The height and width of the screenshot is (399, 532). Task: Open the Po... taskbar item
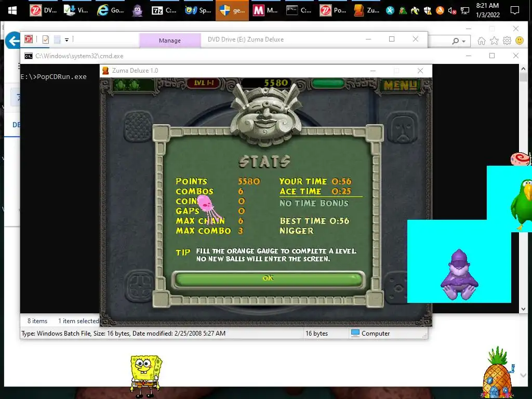click(x=333, y=10)
